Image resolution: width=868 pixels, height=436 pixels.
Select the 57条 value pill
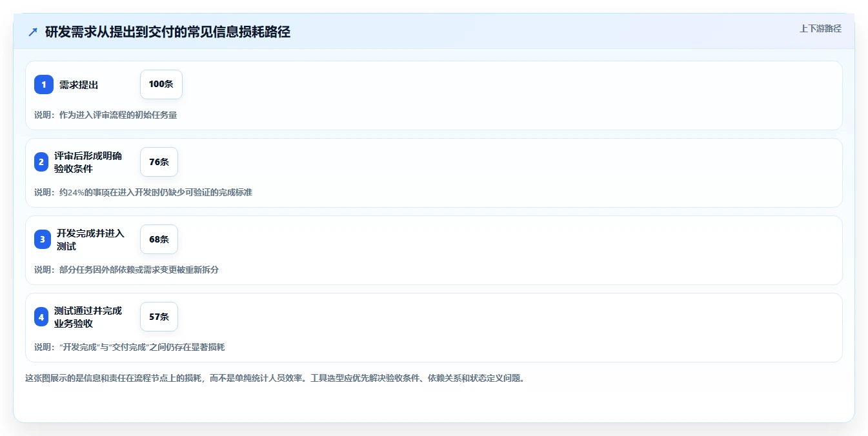pos(159,317)
